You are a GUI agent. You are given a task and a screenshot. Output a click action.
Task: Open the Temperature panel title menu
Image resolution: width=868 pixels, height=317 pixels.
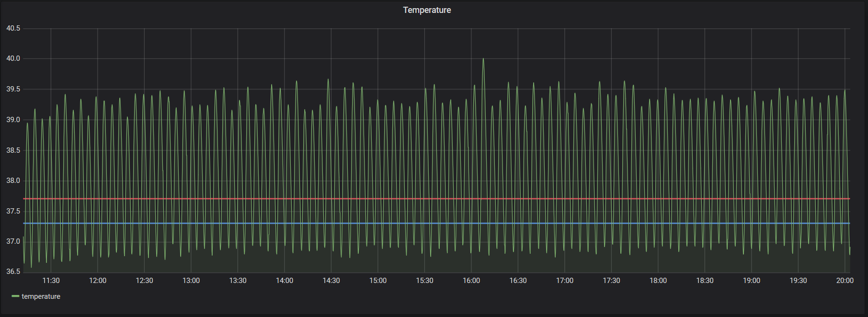coord(427,10)
